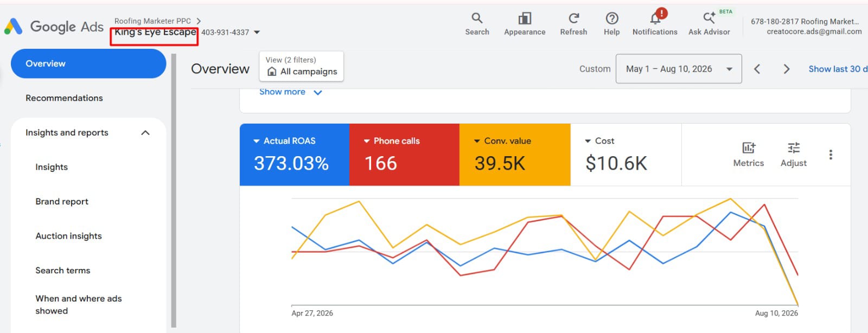Select the yellow Conv. value scorecard
The height and width of the screenshot is (333, 868).
click(x=515, y=155)
